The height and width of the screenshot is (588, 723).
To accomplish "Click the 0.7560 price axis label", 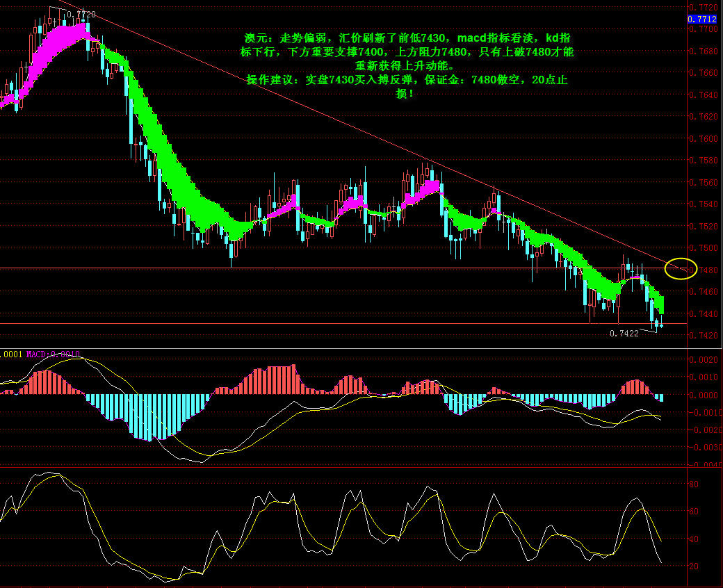I will pos(703,182).
